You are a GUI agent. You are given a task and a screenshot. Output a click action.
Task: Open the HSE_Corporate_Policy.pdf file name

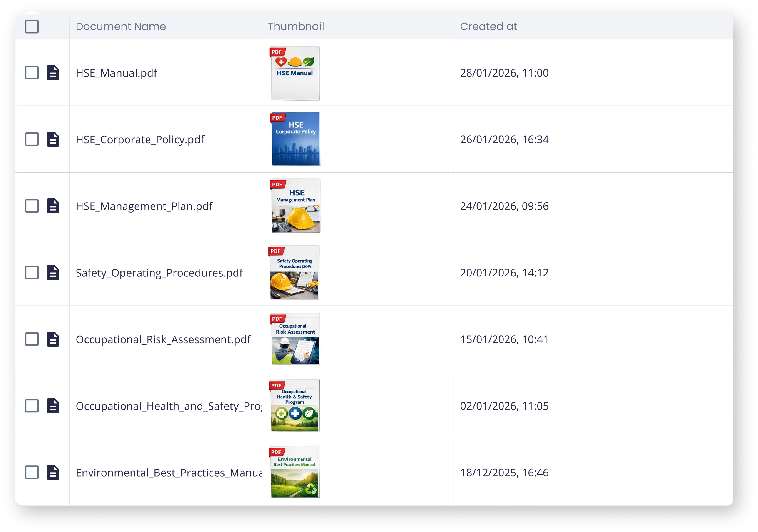[140, 139]
